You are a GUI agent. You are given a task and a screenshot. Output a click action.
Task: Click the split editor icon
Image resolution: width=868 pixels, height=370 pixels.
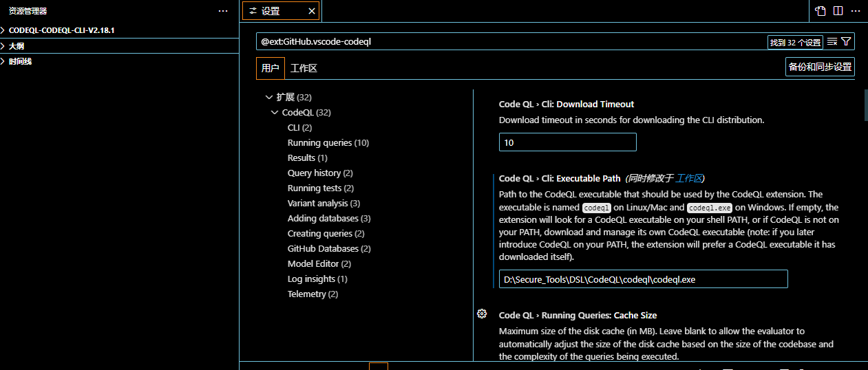coord(838,11)
